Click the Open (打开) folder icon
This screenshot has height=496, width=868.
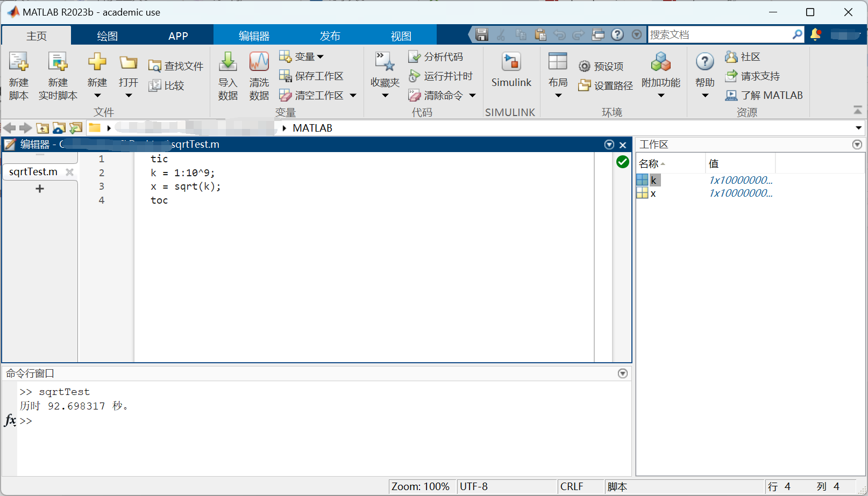[129, 62]
